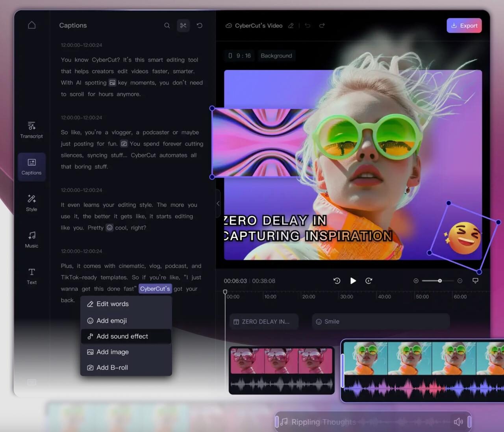Collapse the captions panel with the chevron

tap(218, 204)
